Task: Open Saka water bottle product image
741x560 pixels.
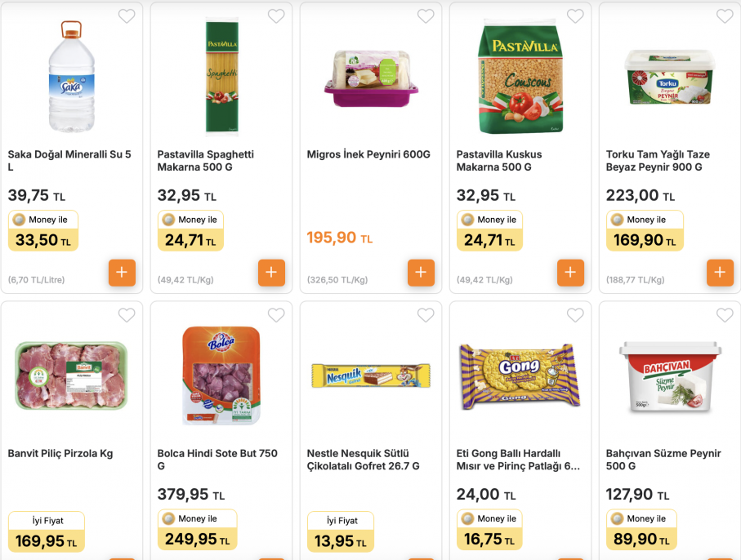Action: click(72, 77)
